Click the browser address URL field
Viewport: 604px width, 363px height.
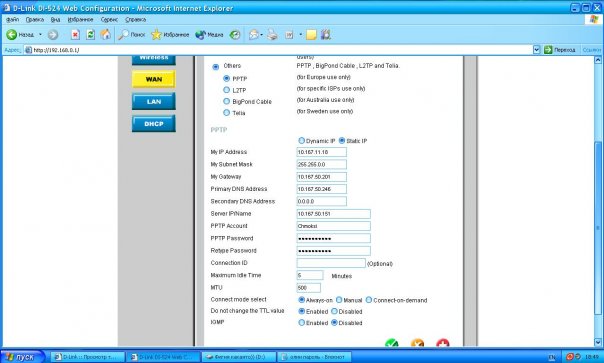[281, 50]
